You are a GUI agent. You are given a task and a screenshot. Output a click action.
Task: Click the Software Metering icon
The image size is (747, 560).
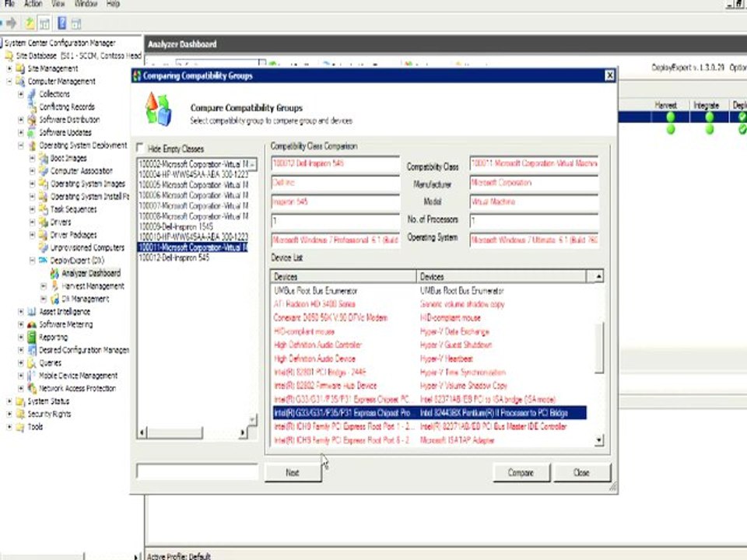pos(32,324)
